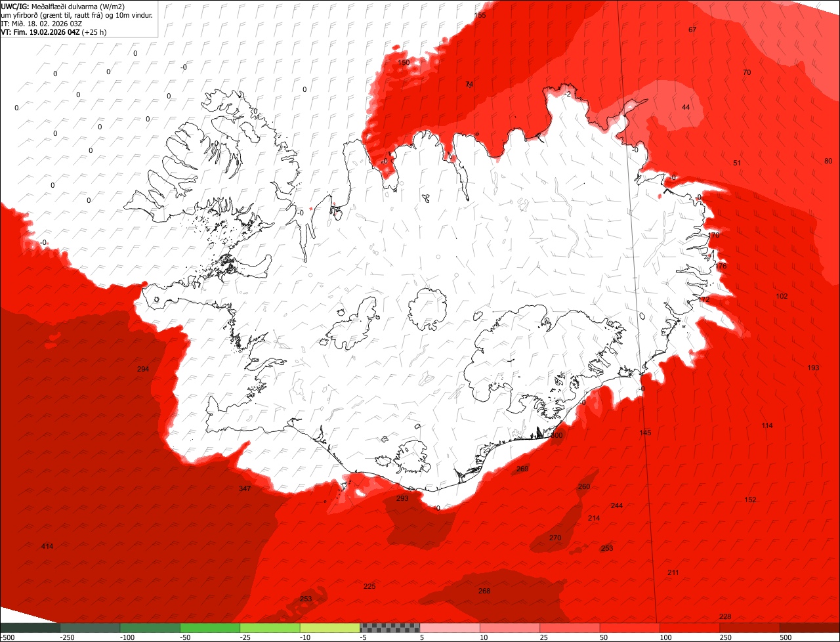This screenshot has height=642, width=840.
Task: Click the flux value 51 northeast of Iceland
Action: (x=737, y=163)
